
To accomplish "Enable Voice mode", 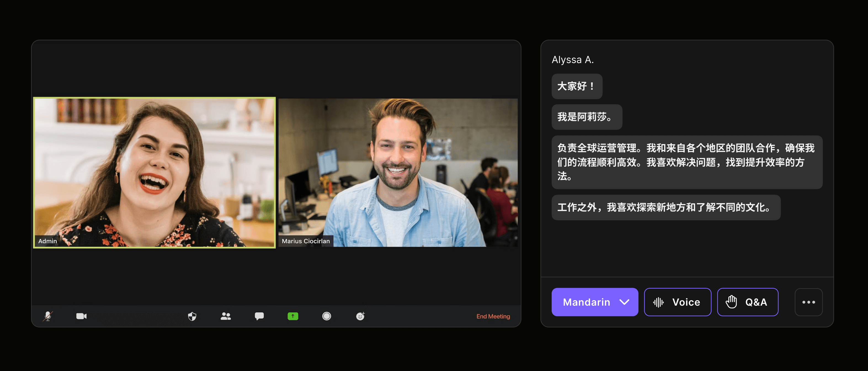I will coord(678,302).
